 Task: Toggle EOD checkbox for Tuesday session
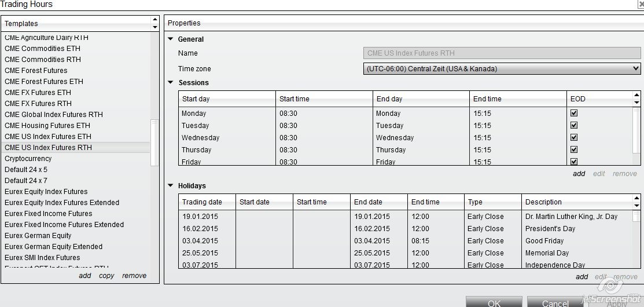click(x=574, y=125)
